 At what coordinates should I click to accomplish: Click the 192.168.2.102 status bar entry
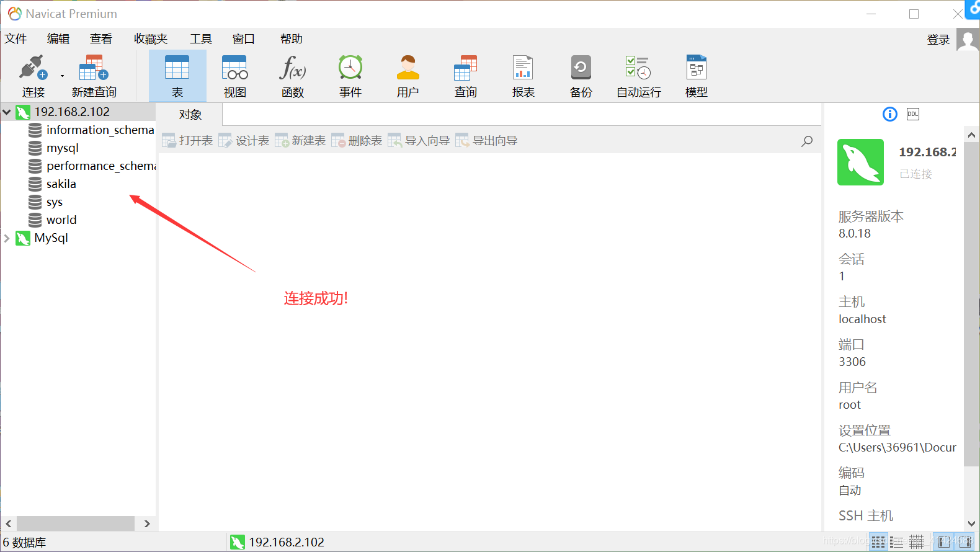pos(277,542)
